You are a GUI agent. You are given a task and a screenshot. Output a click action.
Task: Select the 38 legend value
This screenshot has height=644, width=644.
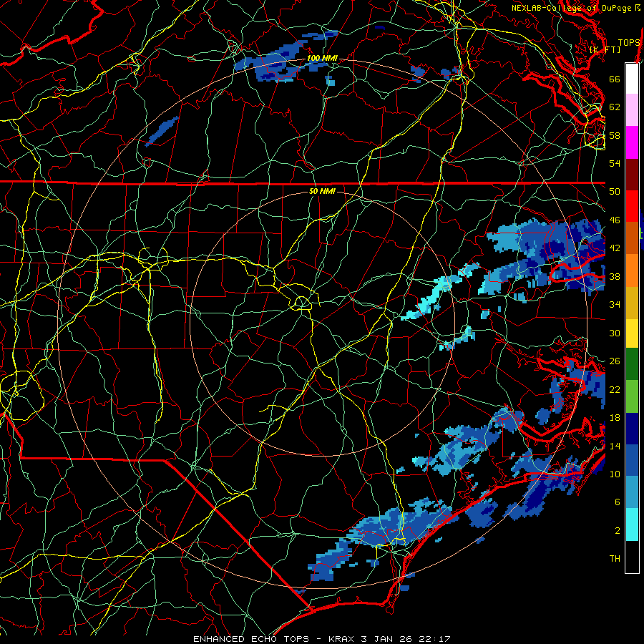coord(615,276)
